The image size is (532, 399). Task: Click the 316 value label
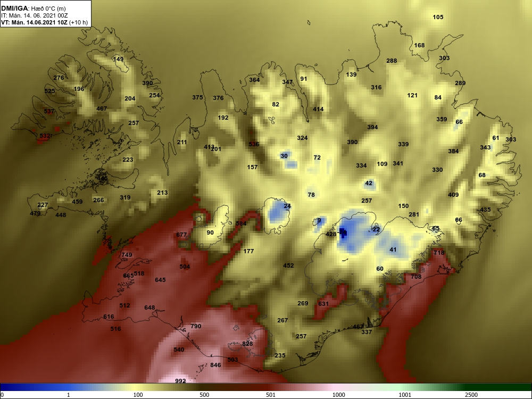coord(376,88)
